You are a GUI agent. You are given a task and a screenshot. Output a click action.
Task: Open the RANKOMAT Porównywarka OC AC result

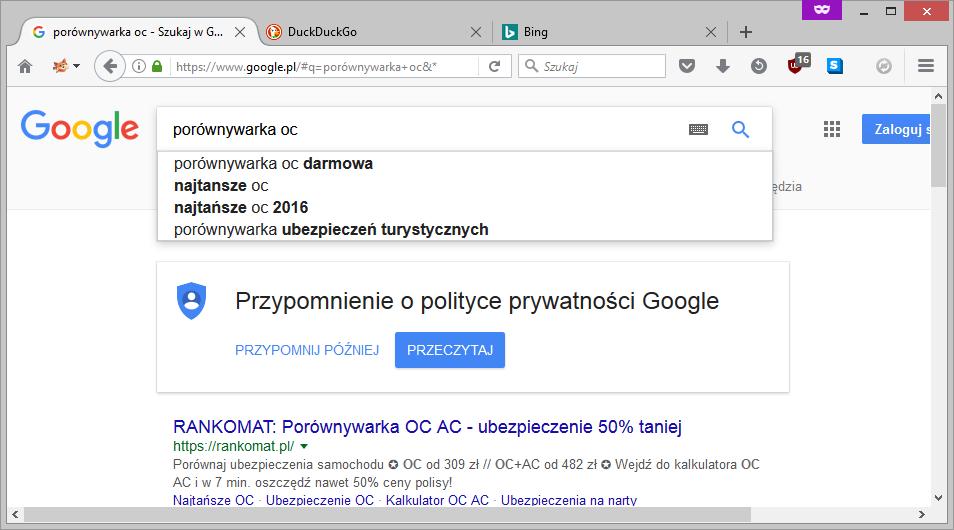427,427
